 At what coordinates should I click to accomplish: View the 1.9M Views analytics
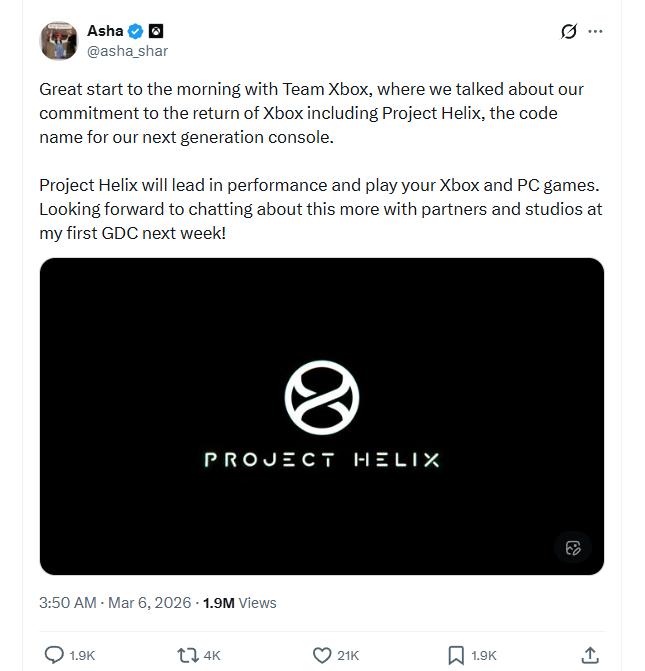(x=240, y=603)
